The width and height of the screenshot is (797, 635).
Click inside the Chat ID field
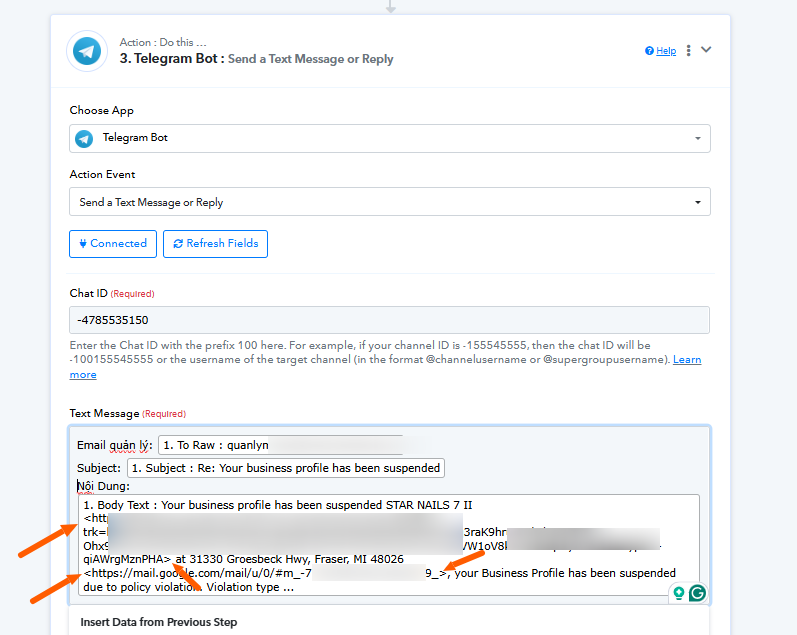pos(389,320)
